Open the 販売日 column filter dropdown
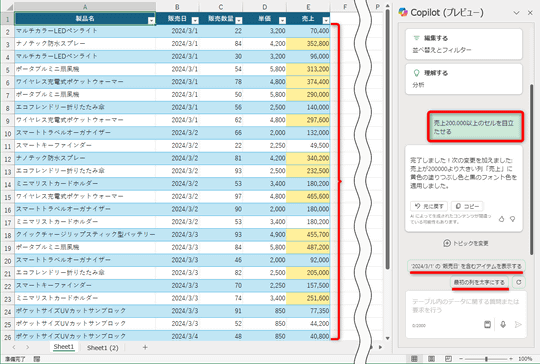The image size is (540, 364). point(195,21)
